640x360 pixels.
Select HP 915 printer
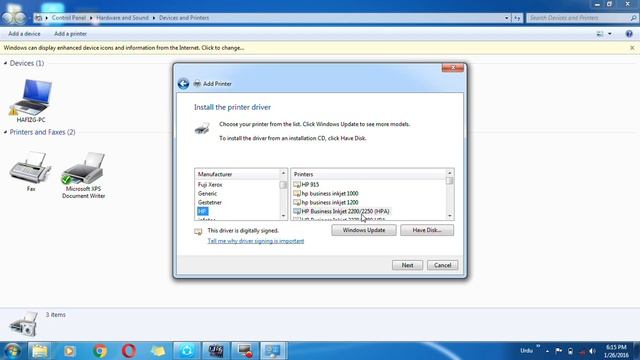click(x=310, y=185)
